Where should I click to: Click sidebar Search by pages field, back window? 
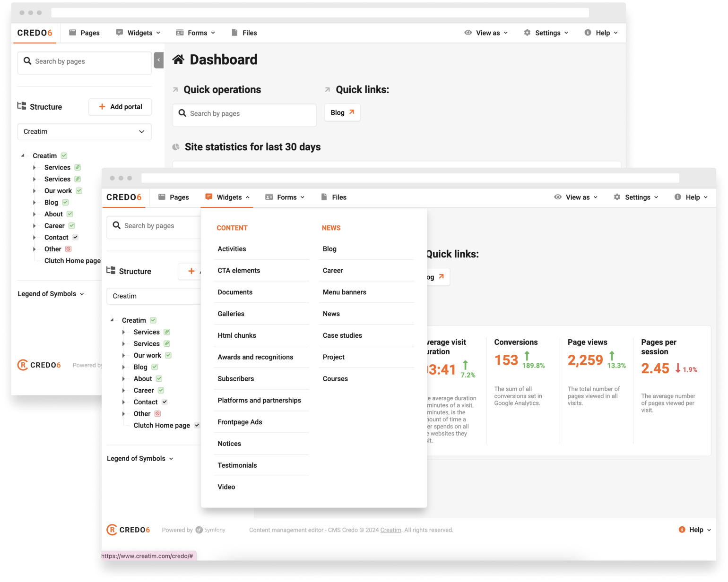84,62
